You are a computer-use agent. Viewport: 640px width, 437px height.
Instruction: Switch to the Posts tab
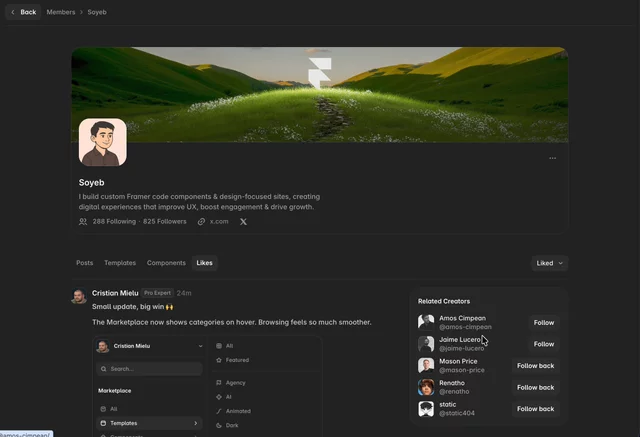pyautogui.click(x=84, y=263)
